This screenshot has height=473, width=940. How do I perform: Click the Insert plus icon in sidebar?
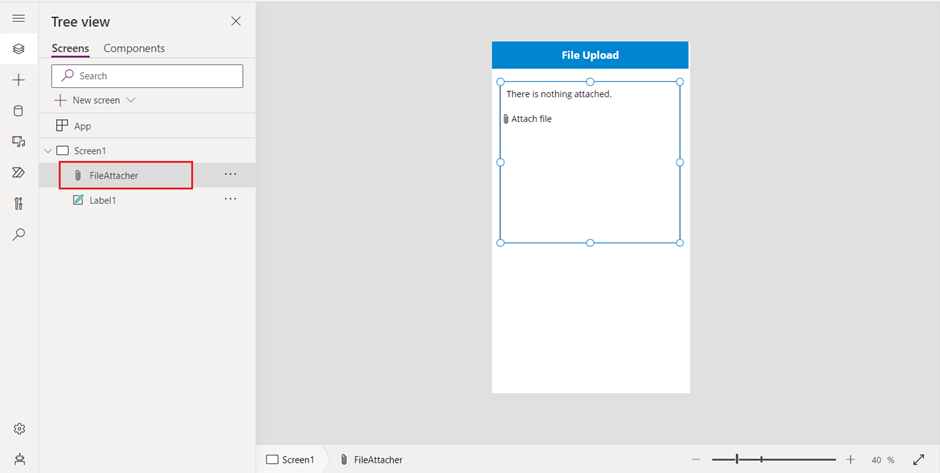coord(18,80)
